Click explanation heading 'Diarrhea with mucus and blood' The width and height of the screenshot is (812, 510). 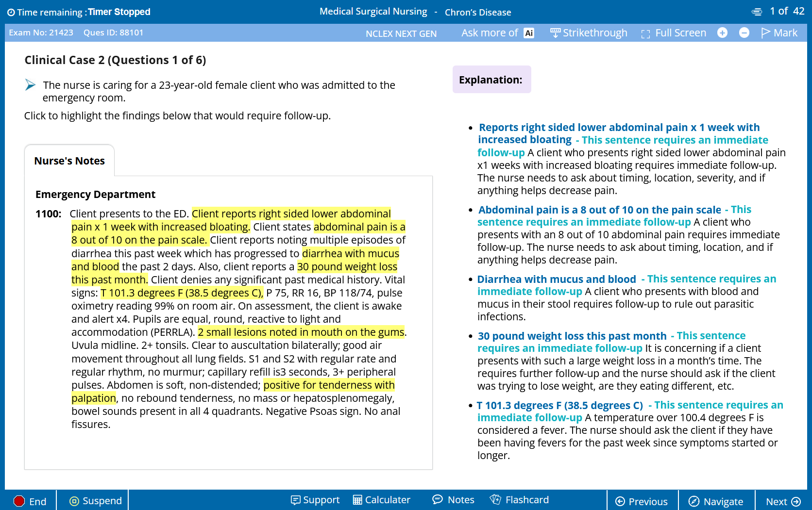[x=557, y=280]
